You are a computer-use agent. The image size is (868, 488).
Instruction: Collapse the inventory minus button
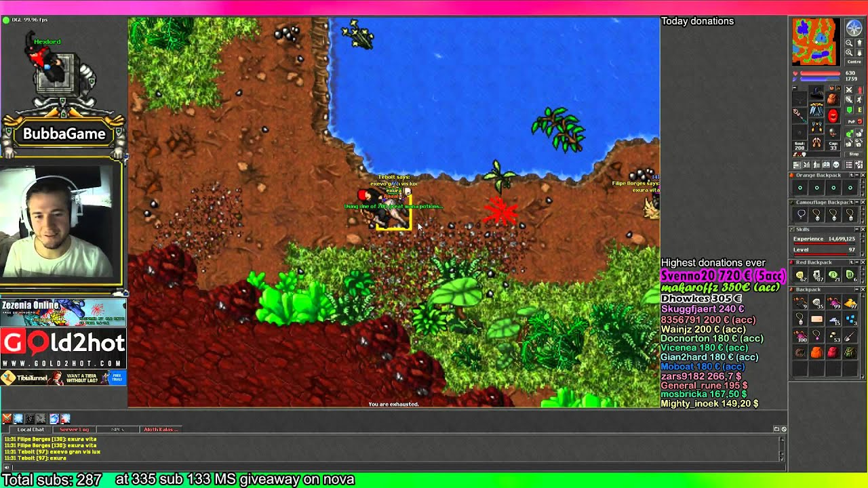click(x=795, y=87)
